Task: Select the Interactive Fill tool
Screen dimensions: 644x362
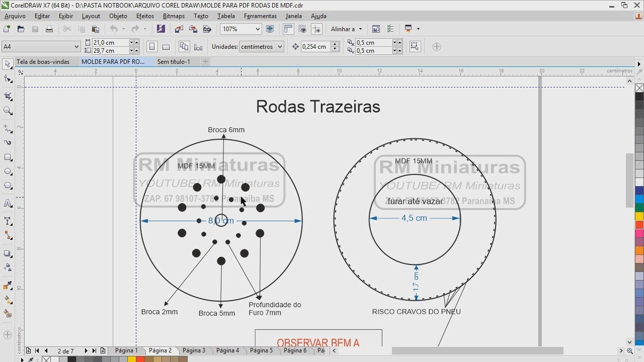Action: pyautogui.click(x=8, y=300)
